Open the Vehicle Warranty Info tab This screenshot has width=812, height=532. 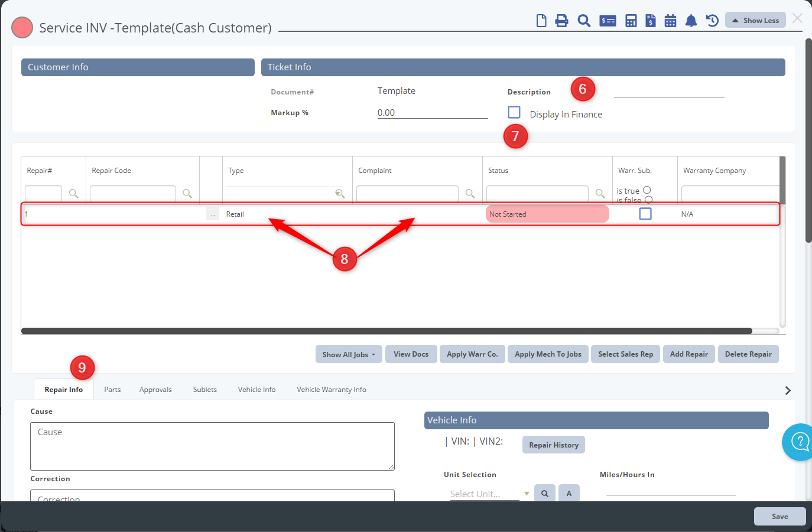tap(332, 390)
